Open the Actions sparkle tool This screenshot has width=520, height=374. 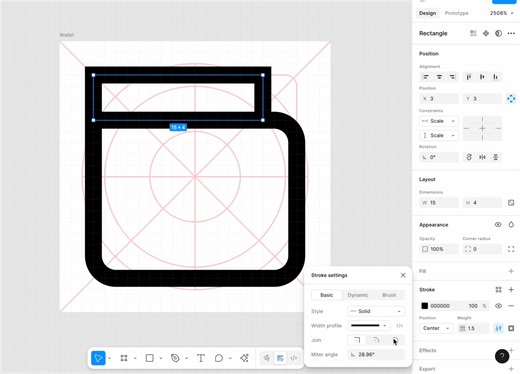click(244, 358)
